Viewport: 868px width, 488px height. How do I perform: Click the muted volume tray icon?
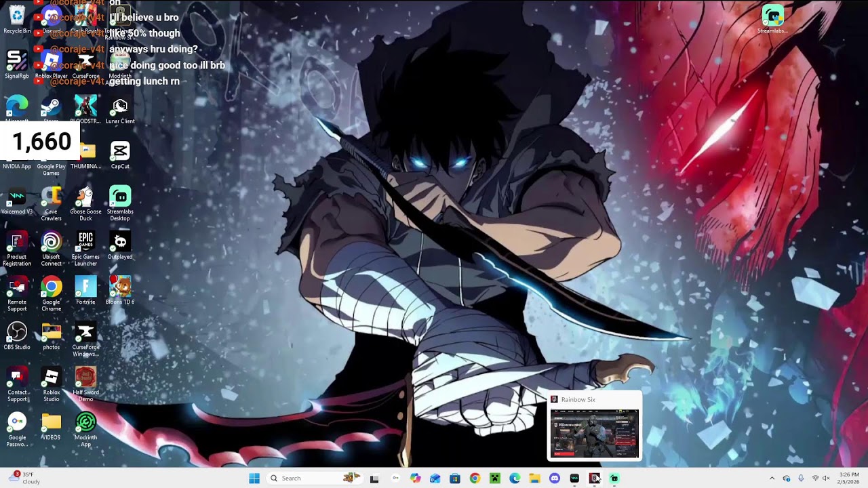[x=826, y=479]
